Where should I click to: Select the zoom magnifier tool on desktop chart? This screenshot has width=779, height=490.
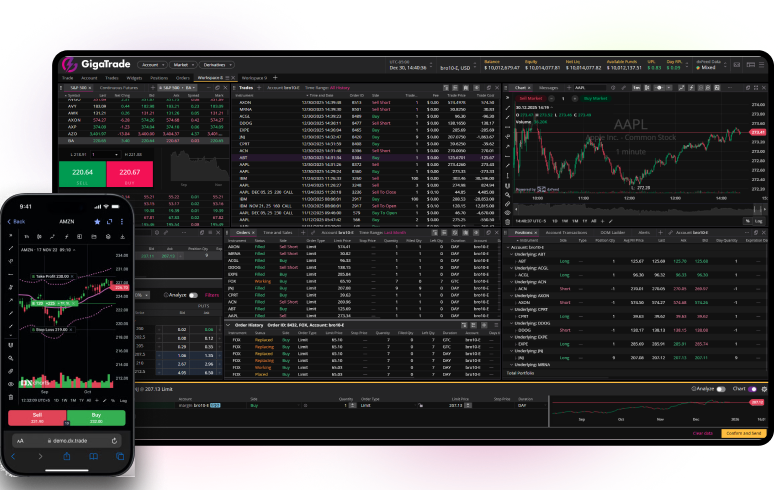coord(507,195)
